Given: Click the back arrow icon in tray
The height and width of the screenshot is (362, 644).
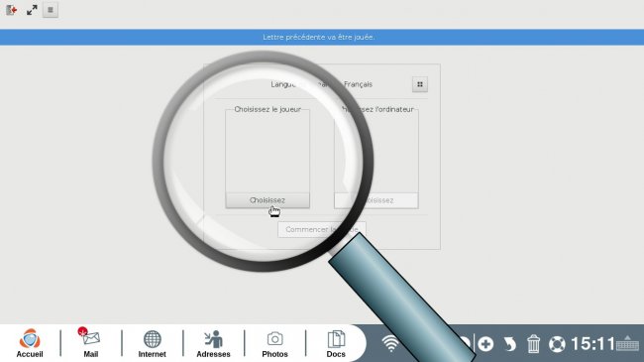Looking at the screenshot, I should point(509,344).
